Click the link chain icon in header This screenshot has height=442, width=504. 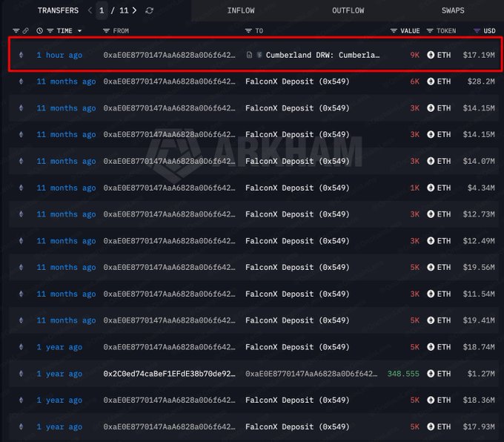(x=25, y=31)
